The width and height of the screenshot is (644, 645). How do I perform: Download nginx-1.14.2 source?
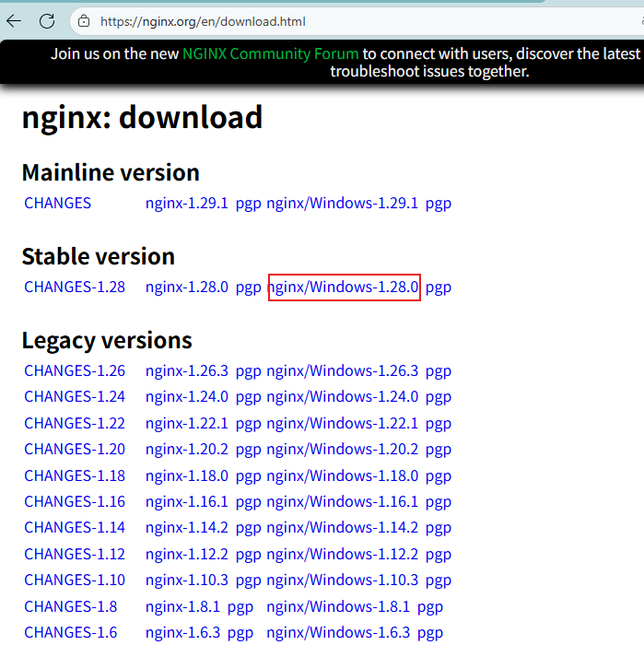(x=187, y=527)
